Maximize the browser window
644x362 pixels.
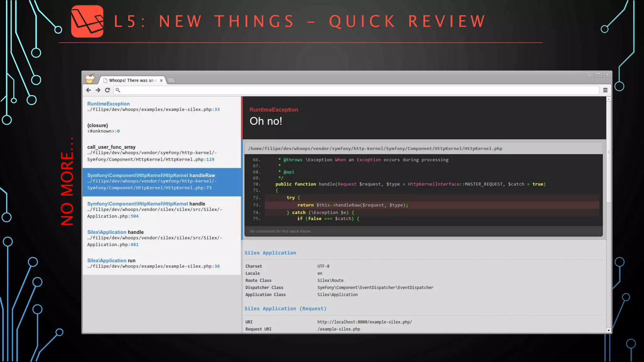pyautogui.click(x=598, y=74)
